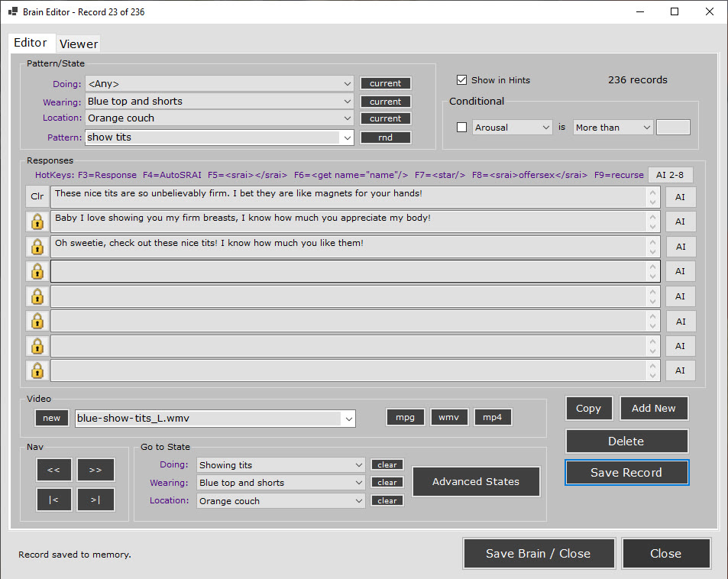The width and height of the screenshot is (728, 579).
Task: Click the Brain Editor title bar icon
Action: [13, 11]
